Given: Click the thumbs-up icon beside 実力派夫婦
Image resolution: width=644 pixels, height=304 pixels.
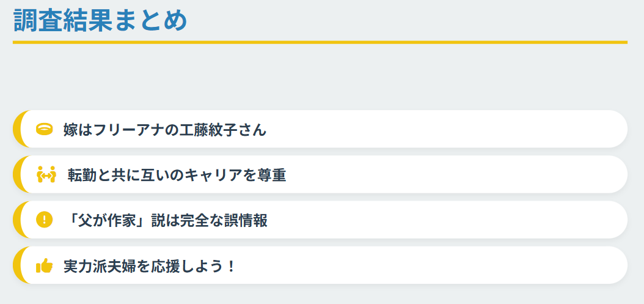Looking at the screenshot, I should click(x=45, y=266).
